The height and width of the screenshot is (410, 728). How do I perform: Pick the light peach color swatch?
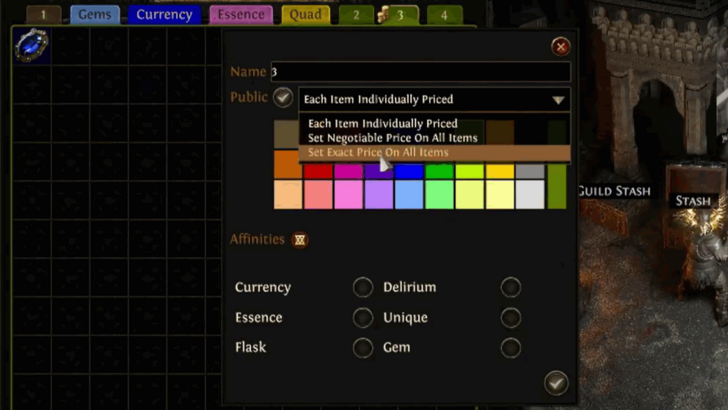tap(288, 195)
